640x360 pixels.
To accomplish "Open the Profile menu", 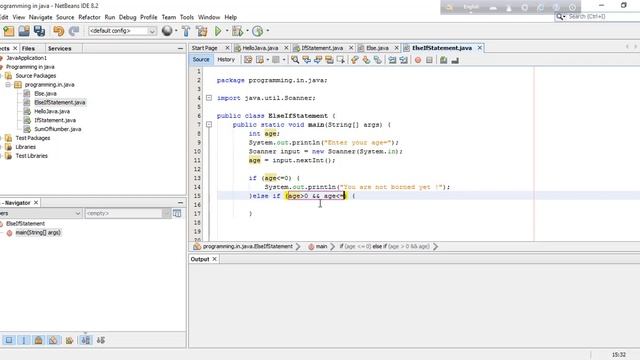I will 149,17.
